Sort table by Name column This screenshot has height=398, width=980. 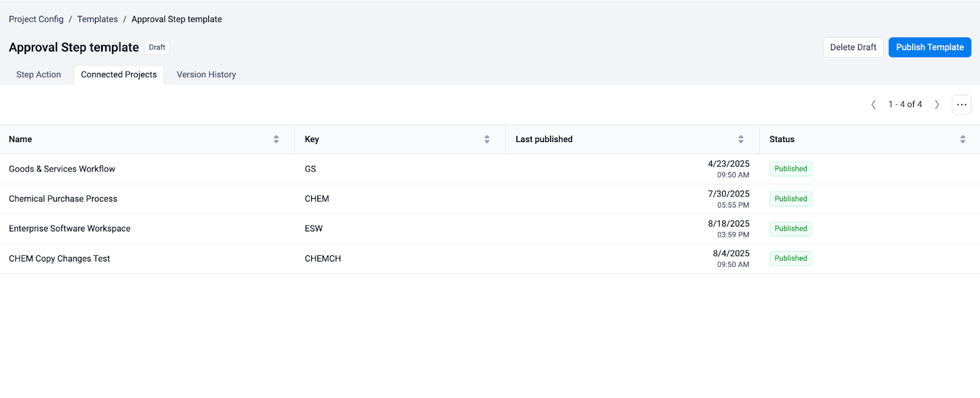276,140
